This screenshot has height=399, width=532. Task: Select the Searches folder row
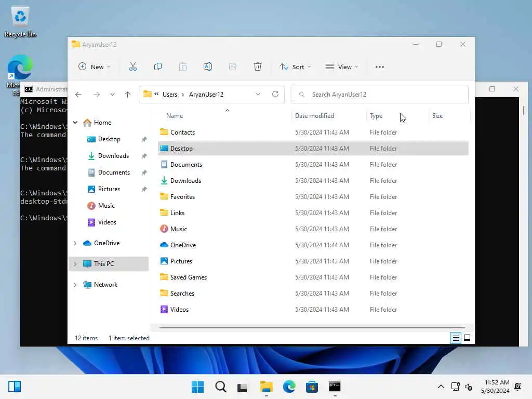(x=313, y=294)
